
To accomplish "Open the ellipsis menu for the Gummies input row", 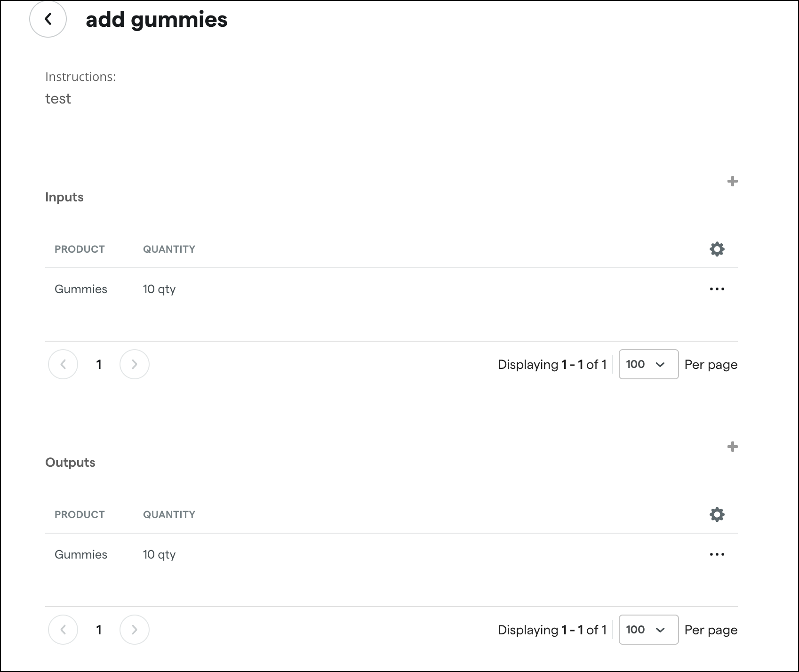I will coord(717,289).
